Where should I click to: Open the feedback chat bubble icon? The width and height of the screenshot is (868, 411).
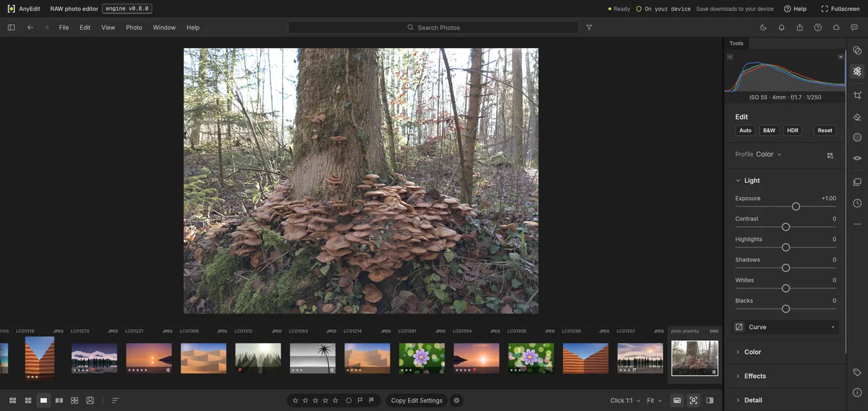(854, 27)
